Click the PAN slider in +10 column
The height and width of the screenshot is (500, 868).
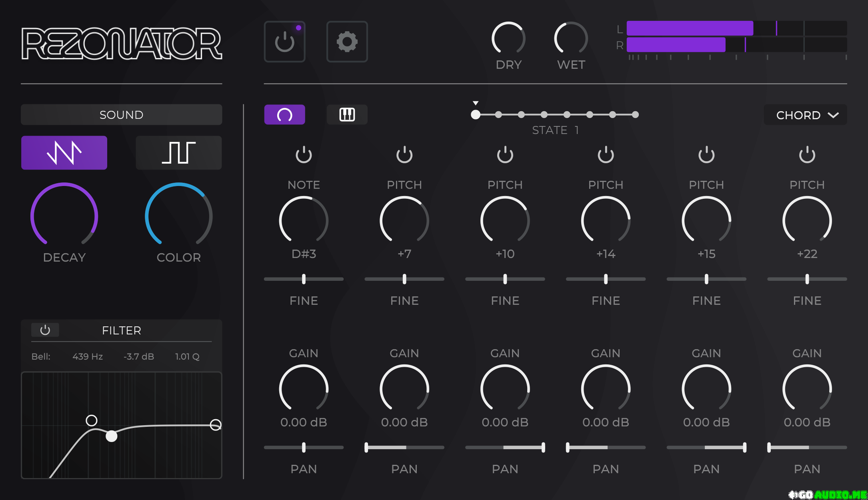click(505, 447)
